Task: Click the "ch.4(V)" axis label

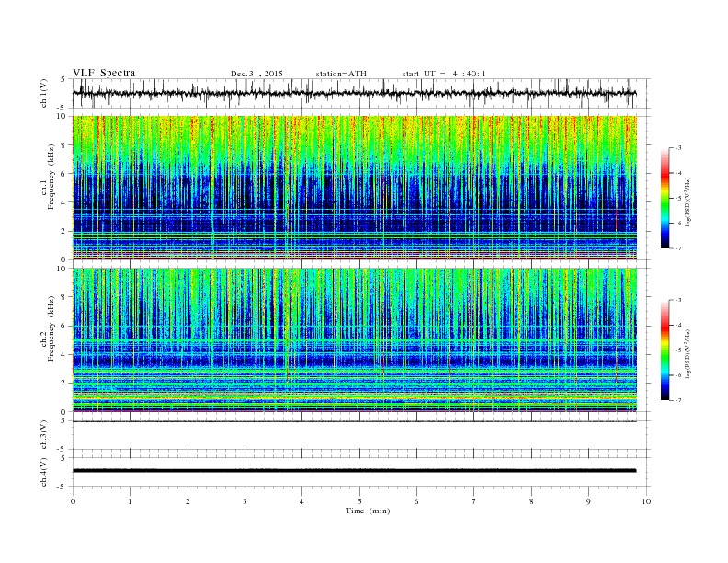Action: tap(44, 472)
